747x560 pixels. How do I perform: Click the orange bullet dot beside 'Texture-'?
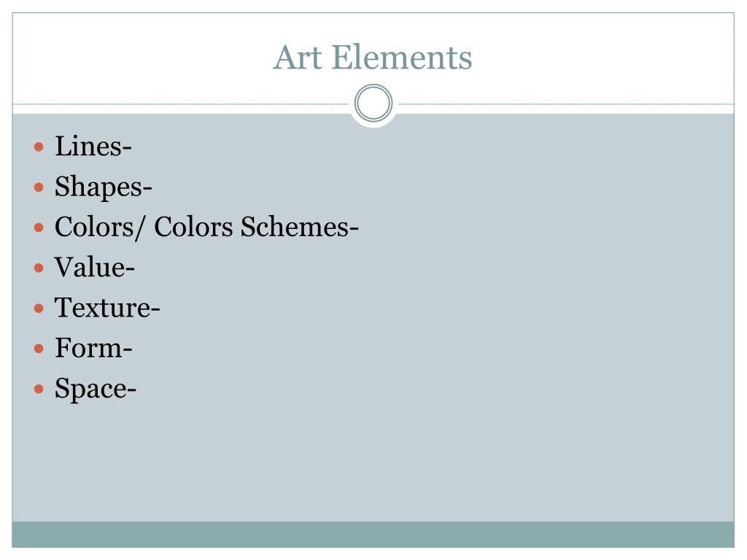pyautogui.click(x=39, y=308)
